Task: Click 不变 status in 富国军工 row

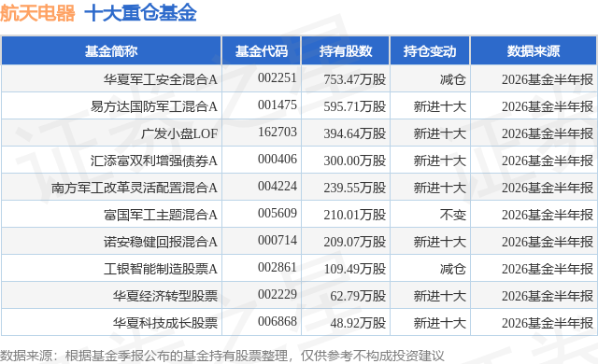Action: pos(452,215)
